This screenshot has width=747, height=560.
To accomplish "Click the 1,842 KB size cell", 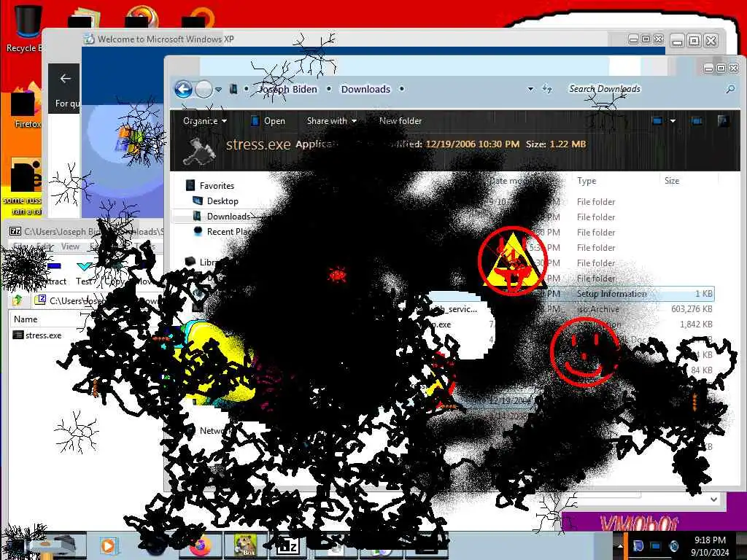I will 696,324.
